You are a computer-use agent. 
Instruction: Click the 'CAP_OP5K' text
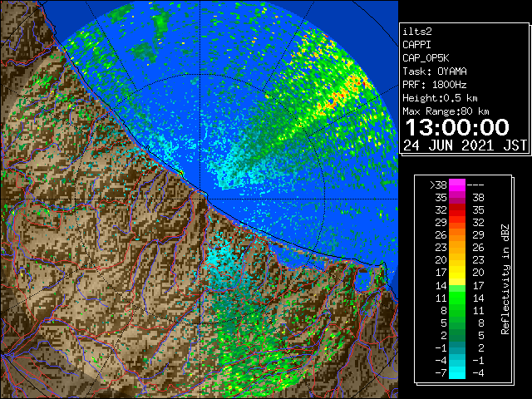pos(426,58)
